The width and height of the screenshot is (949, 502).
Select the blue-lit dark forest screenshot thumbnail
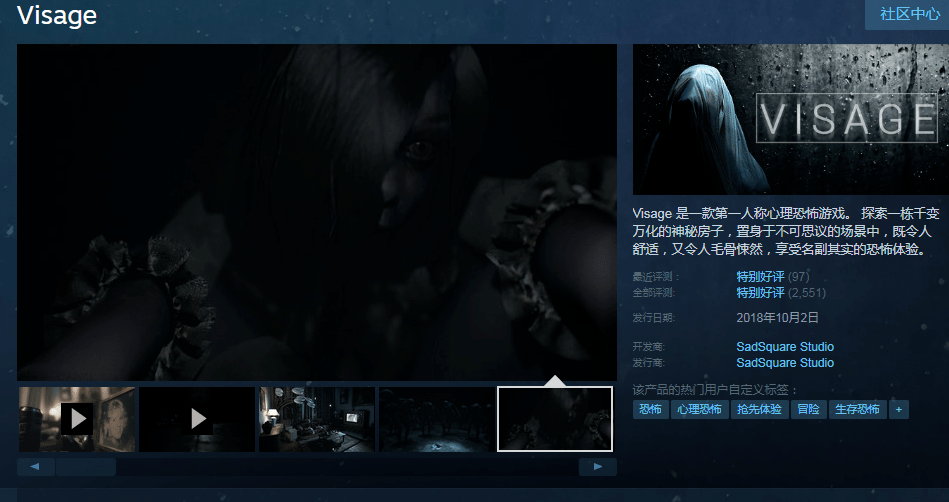coord(436,419)
